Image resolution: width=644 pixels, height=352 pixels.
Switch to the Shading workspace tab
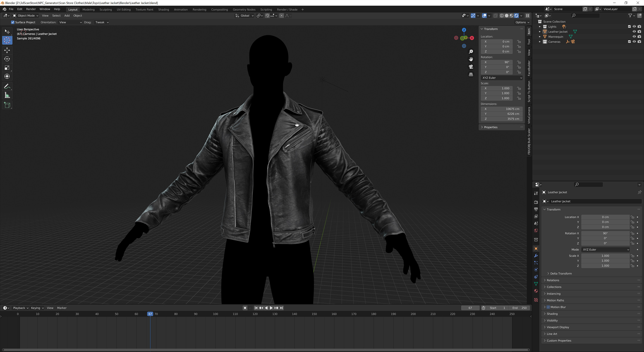pyautogui.click(x=164, y=9)
